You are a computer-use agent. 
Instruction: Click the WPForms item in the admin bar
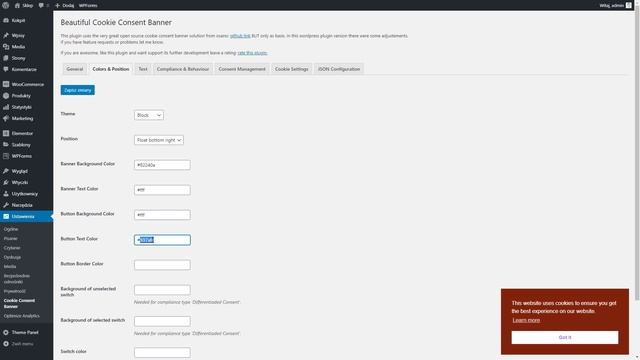pos(88,5)
